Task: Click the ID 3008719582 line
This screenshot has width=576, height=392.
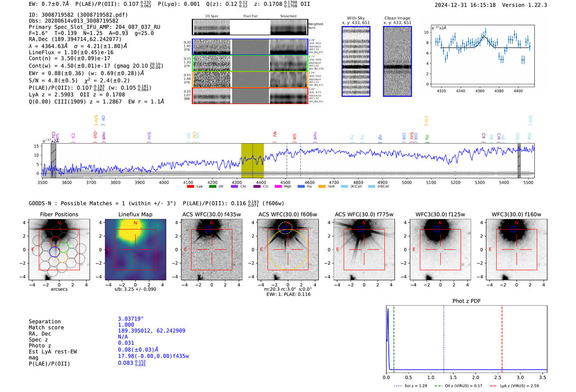Action: 78,15
